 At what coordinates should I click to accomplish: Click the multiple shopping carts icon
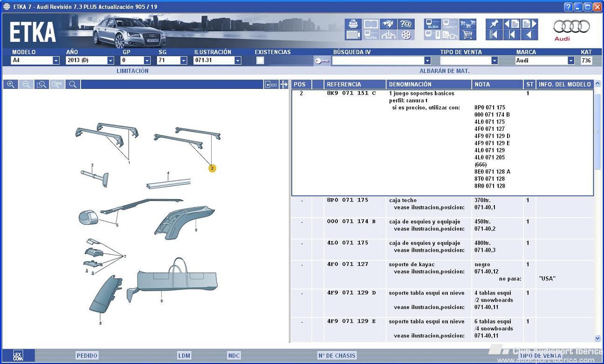coord(467,24)
